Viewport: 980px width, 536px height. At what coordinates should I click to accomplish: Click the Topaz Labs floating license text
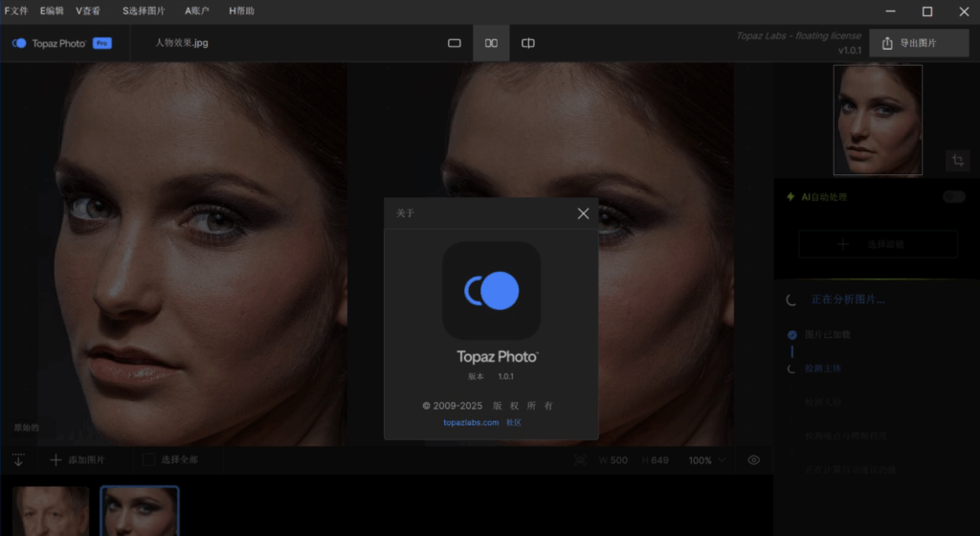click(x=798, y=35)
